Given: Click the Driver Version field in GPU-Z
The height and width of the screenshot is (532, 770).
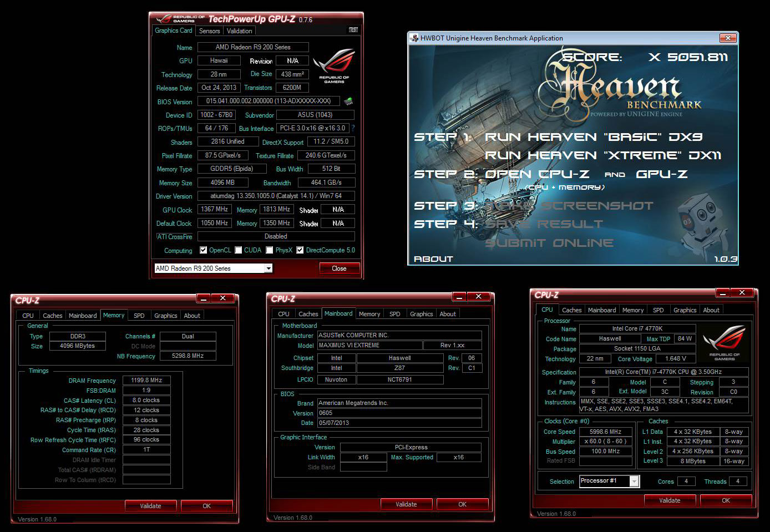Looking at the screenshot, I should 276,196.
